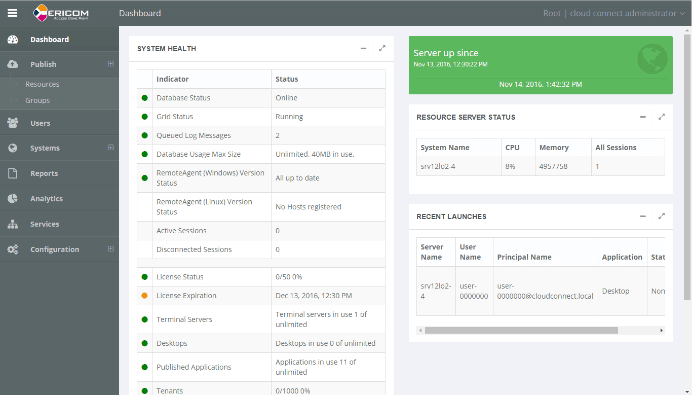Collapse the System Health panel

[x=364, y=49]
